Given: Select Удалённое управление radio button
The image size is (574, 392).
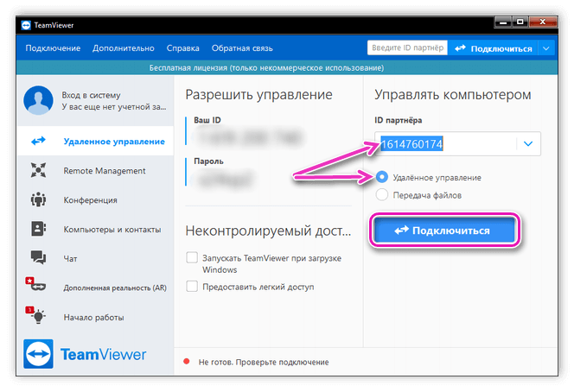Looking at the screenshot, I should tap(382, 177).
